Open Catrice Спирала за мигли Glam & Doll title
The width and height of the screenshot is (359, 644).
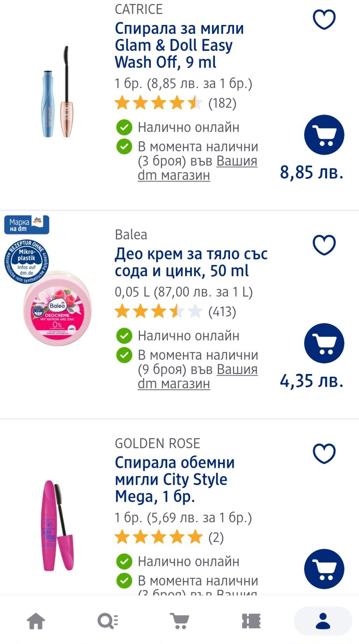pos(179,45)
